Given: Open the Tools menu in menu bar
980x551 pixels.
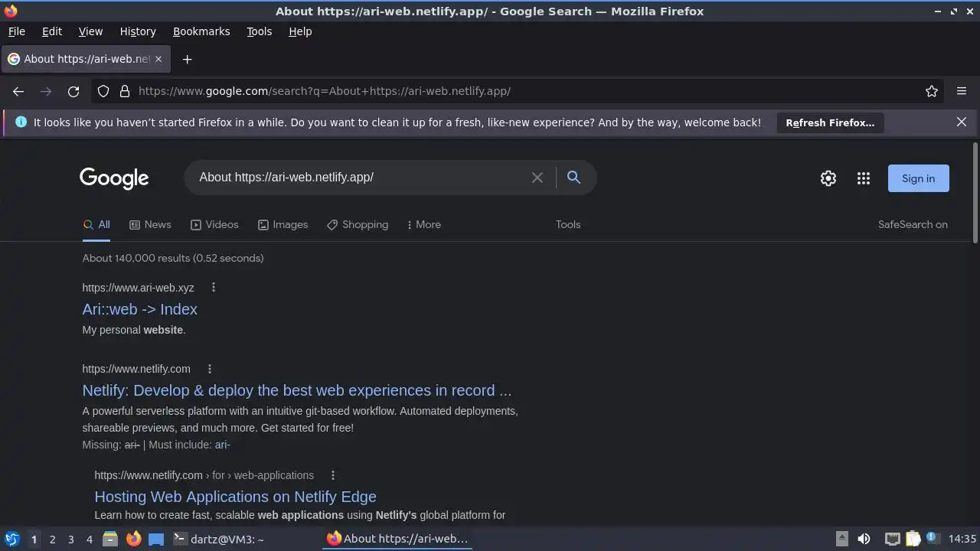Looking at the screenshot, I should [259, 31].
